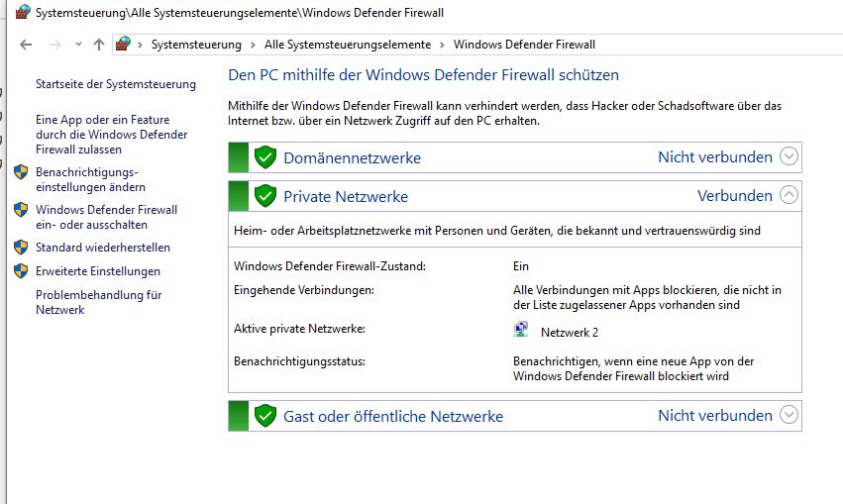This screenshot has width=843, height=504.
Task: Click the heading Den PC mithilfe der Windows Defender Firewall schützen
Action: pos(423,74)
